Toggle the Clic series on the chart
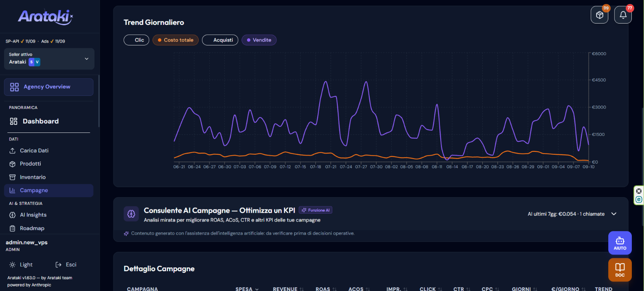This screenshot has height=291, width=644. pyautogui.click(x=136, y=40)
